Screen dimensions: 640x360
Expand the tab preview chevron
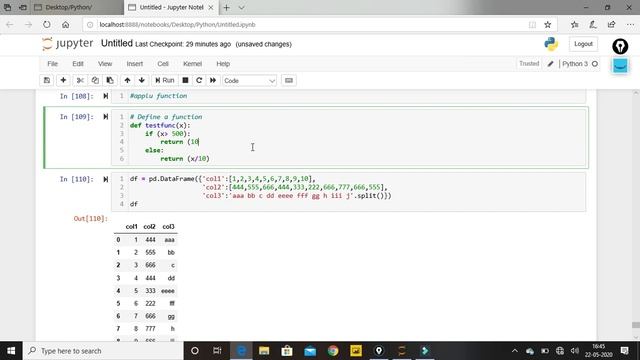tap(241, 7)
